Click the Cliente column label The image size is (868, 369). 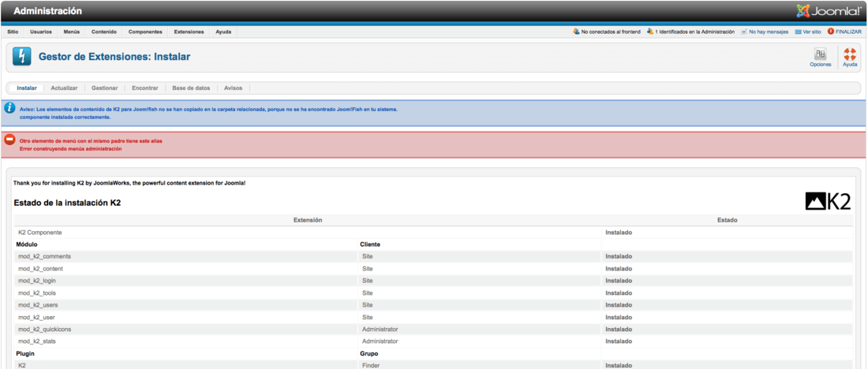(x=370, y=244)
